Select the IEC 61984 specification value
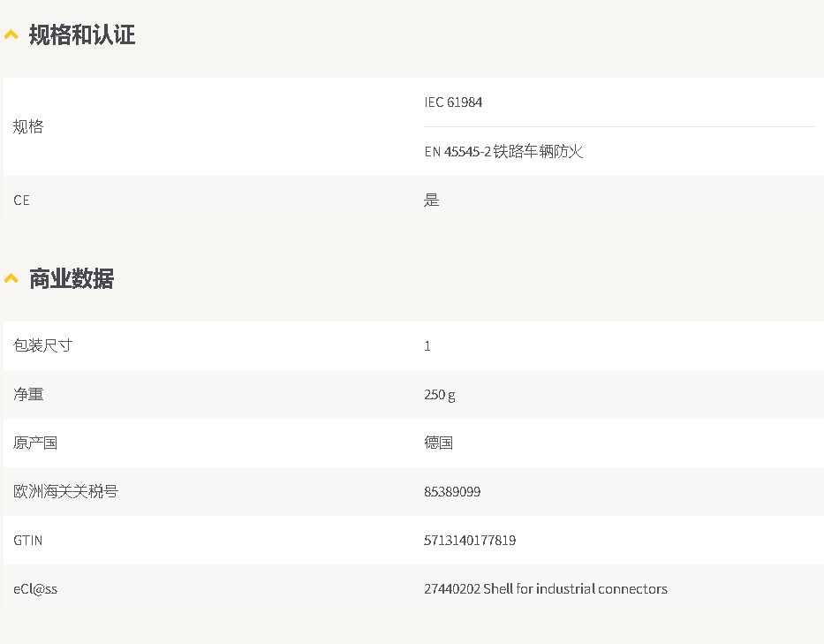Image resolution: width=824 pixels, height=644 pixels. [453, 102]
